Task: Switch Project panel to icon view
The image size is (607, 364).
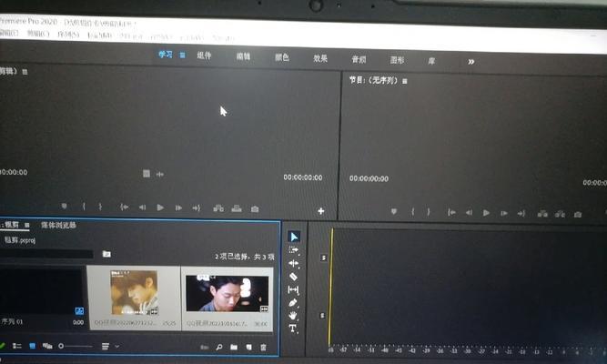Action: coord(32,346)
